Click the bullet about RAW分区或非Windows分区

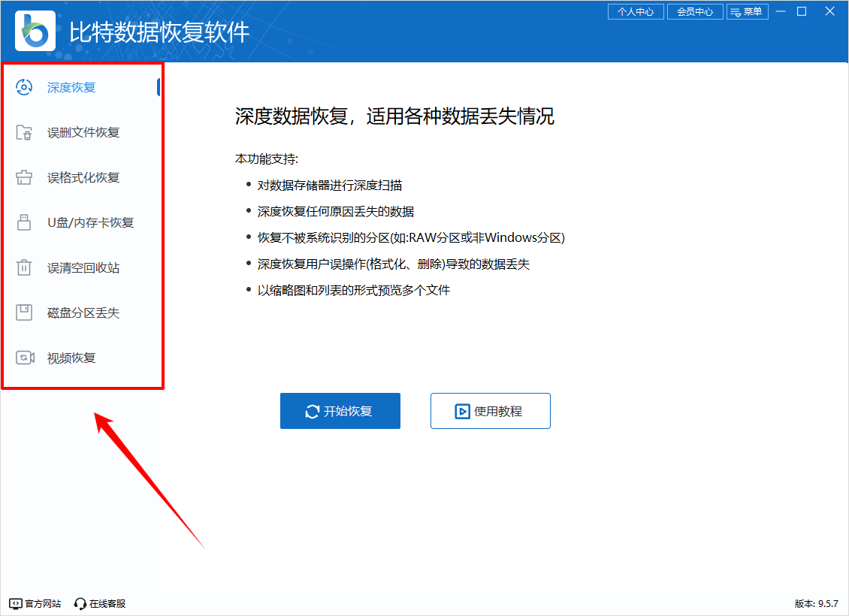pyautogui.click(x=411, y=237)
